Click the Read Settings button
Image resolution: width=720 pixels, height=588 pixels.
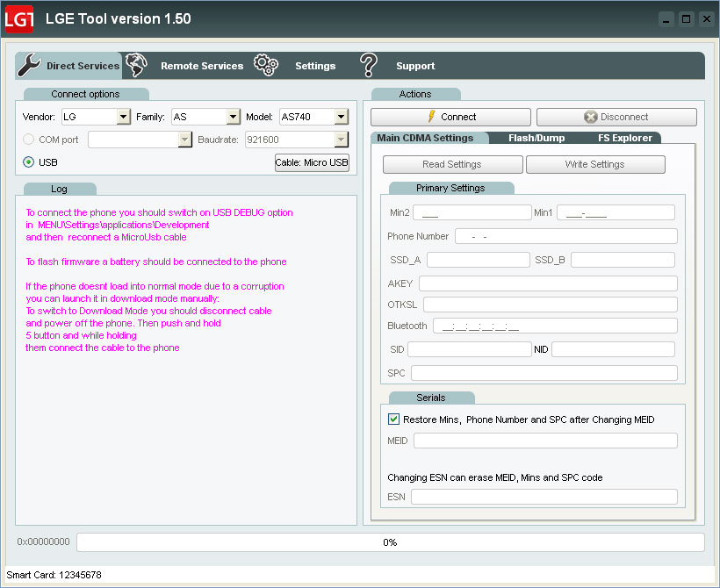[x=453, y=164]
